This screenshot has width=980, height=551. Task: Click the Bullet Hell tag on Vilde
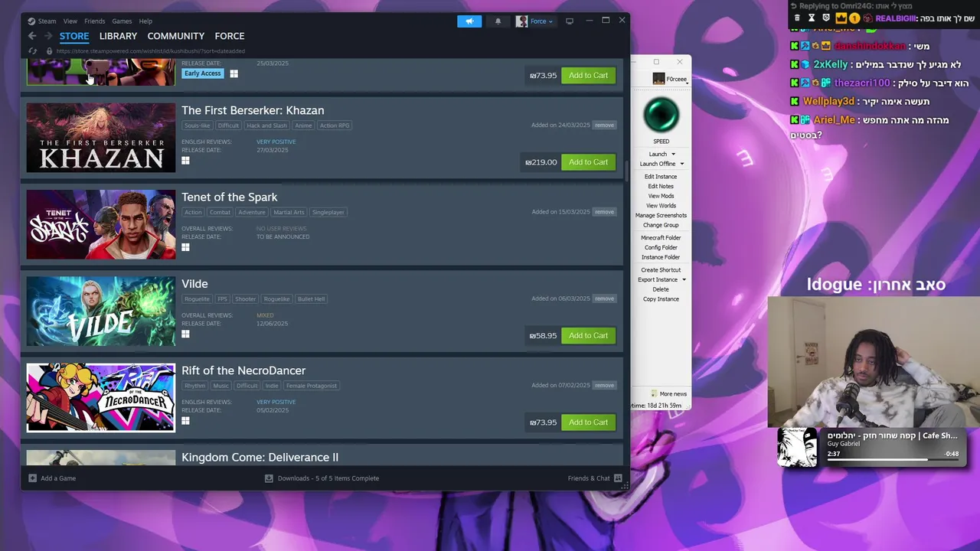[x=311, y=299]
